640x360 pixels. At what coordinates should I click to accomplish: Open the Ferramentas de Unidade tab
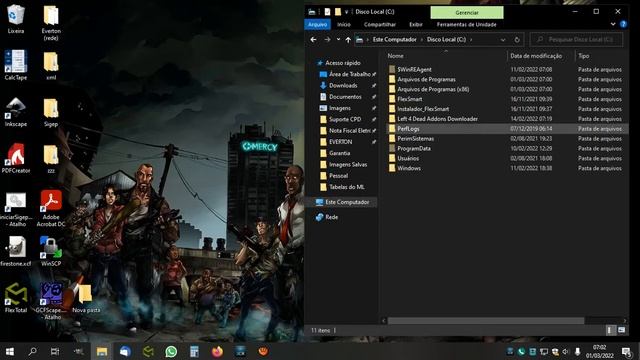pos(467,24)
